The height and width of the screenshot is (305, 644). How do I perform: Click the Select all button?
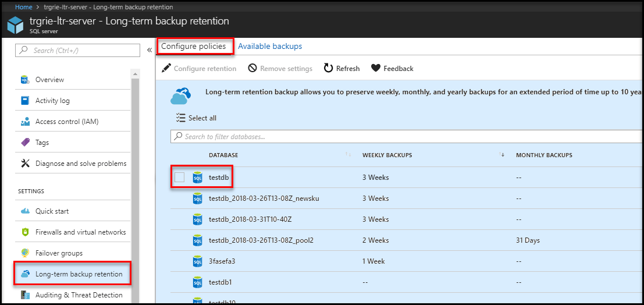coord(196,118)
